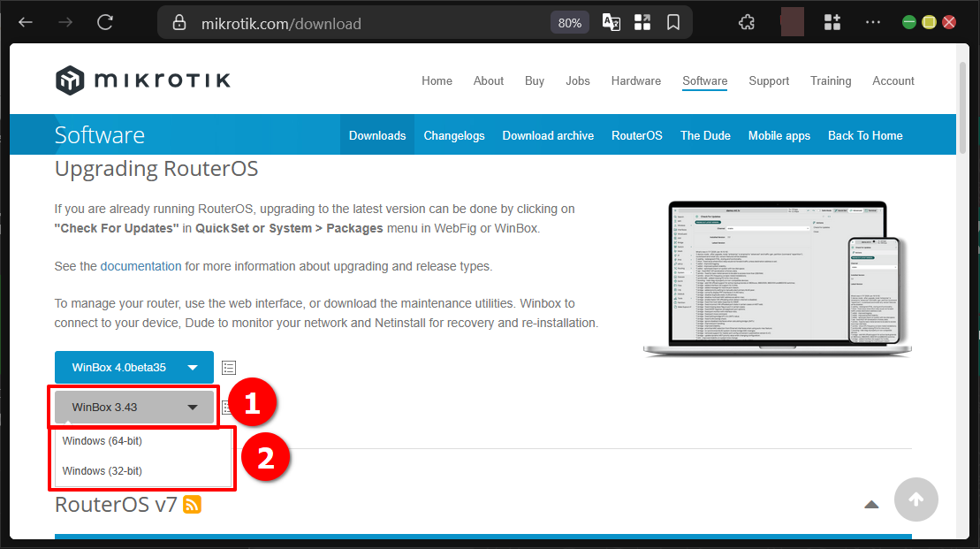Expand the WinBox 4.0beta35 download dropdown
This screenshot has height=549, width=980.
133,367
